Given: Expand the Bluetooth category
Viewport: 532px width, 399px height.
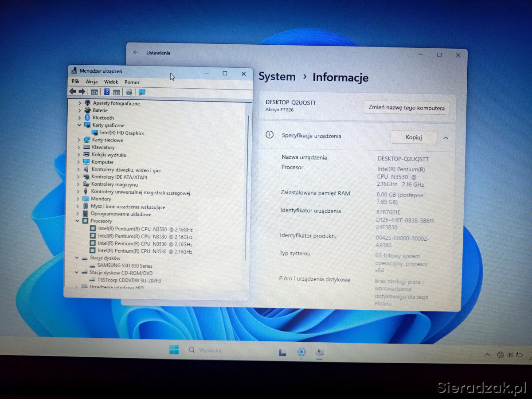Looking at the screenshot, I should (x=79, y=118).
